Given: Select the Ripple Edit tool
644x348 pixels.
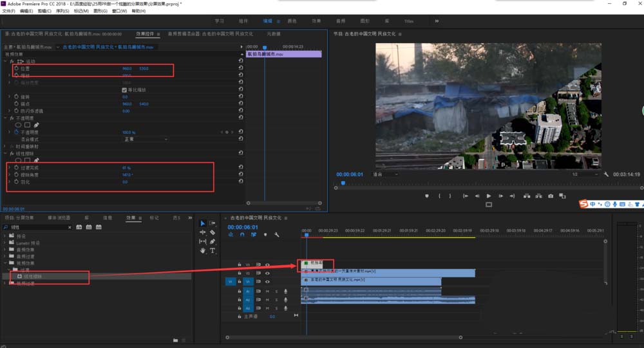Looking at the screenshot, I should pyautogui.click(x=202, y=232).
